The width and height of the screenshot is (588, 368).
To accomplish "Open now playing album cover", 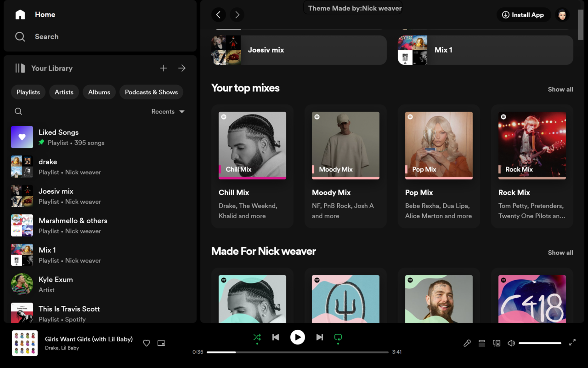I will [25, 343].
